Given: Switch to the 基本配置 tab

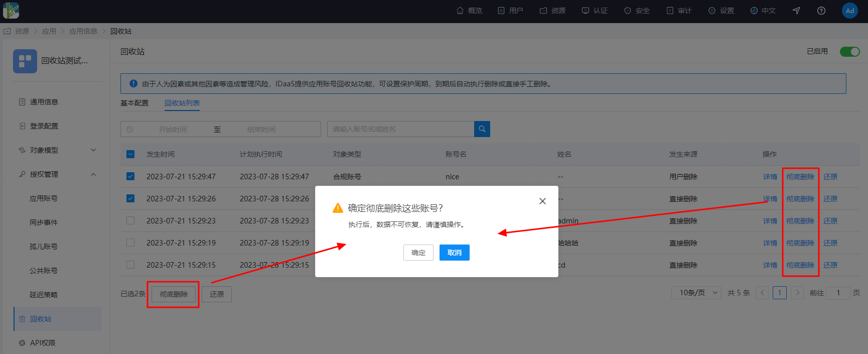Looking at the screenshot, I should click(134, 103).
